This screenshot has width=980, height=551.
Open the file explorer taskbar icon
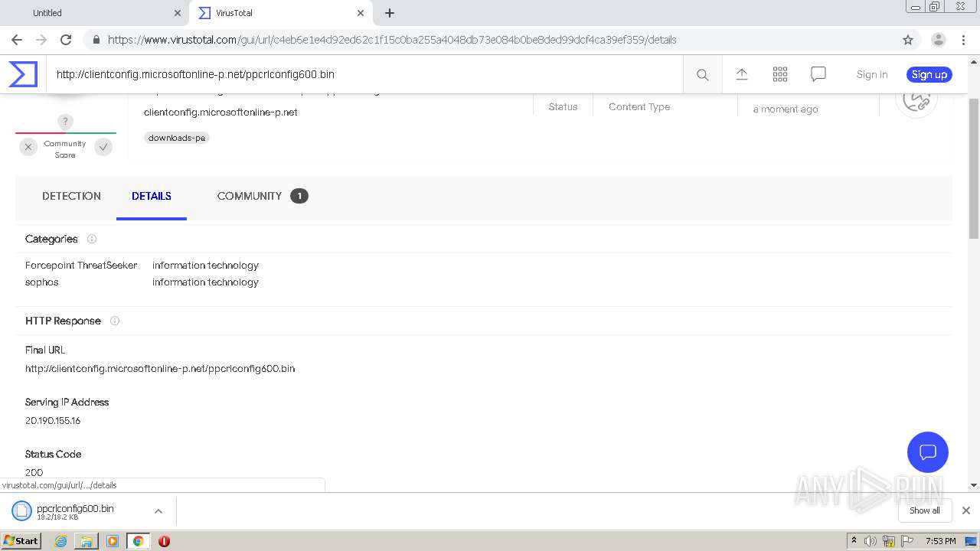[x=87, y=541]
